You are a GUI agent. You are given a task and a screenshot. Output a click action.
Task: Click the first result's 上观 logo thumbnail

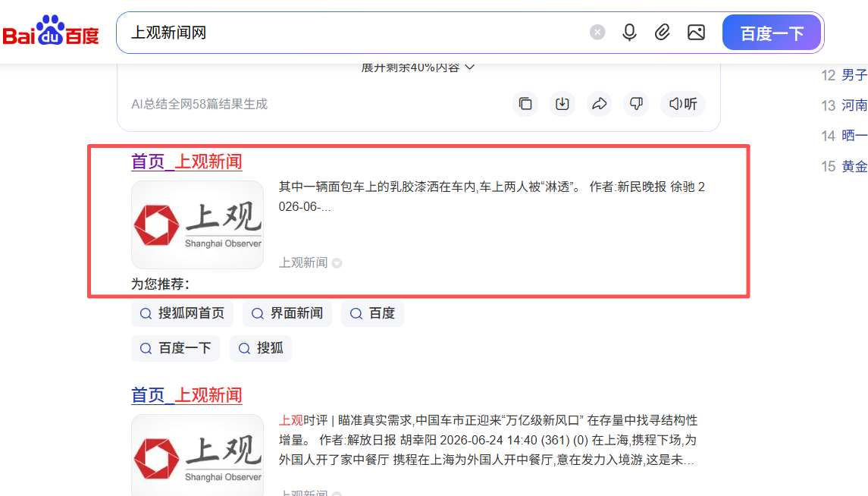pyautogui.click(x=198, y=224)
